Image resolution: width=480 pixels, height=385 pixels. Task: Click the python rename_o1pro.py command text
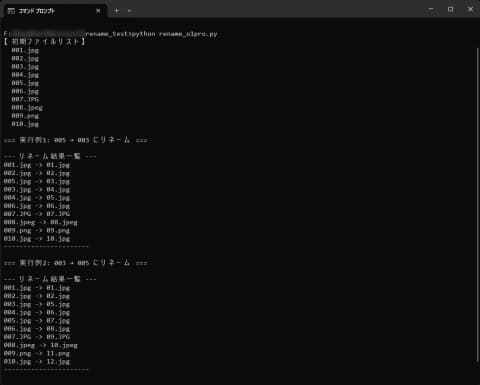click(x=175, y=34)
